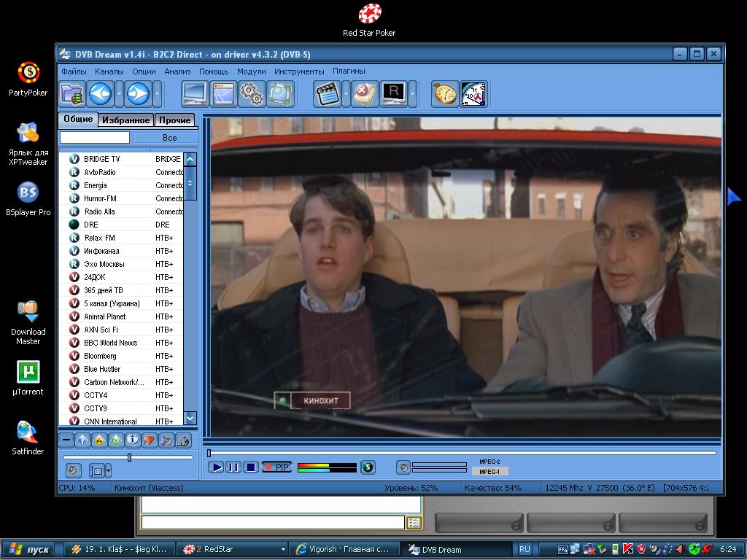Image resolution: width=747 pixels, height=560 pixels.
Task: Open the channel folder icon in toolbar
Action: tap(71, 94)
